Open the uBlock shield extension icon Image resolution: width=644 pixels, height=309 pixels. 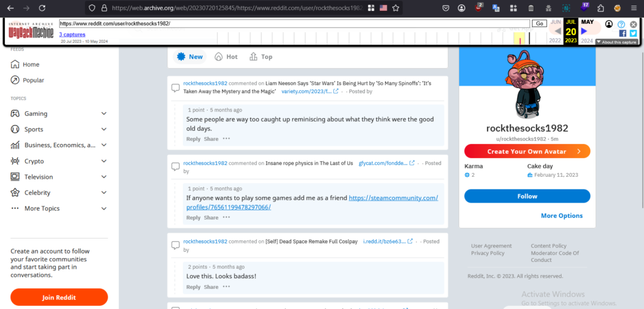(x=479, y=8)
